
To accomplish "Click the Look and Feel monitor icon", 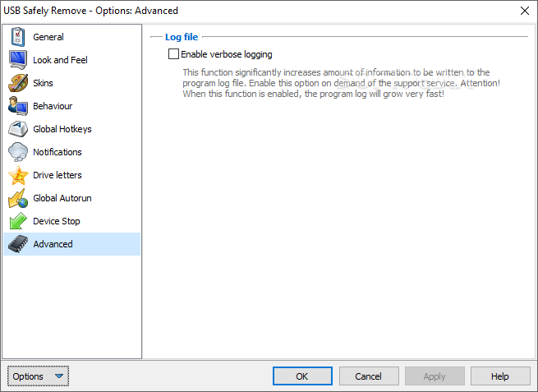I will pos(18,60).
